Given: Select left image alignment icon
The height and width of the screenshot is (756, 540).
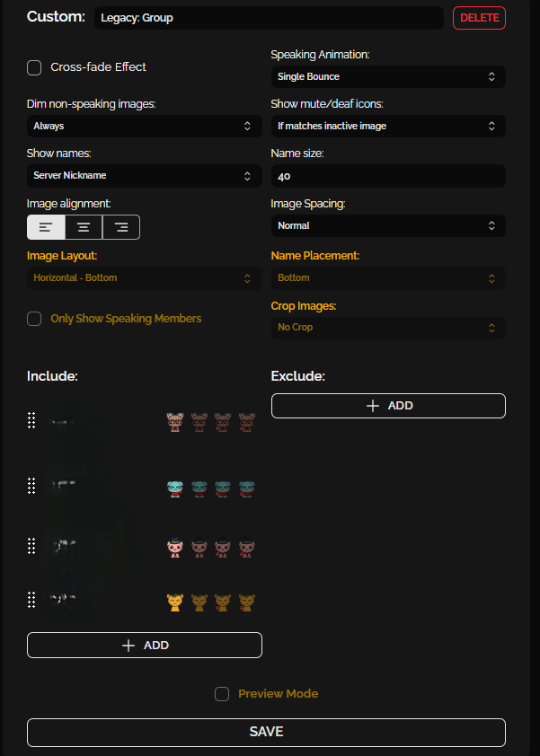Looking at the screenshot, I should tap(46, 227).
